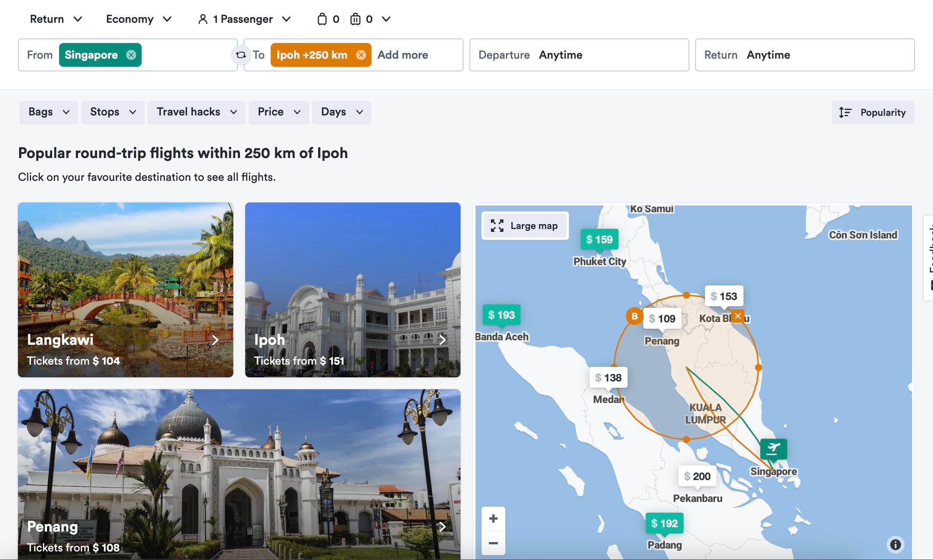Open the Travel hacks filter

[196, 112]
